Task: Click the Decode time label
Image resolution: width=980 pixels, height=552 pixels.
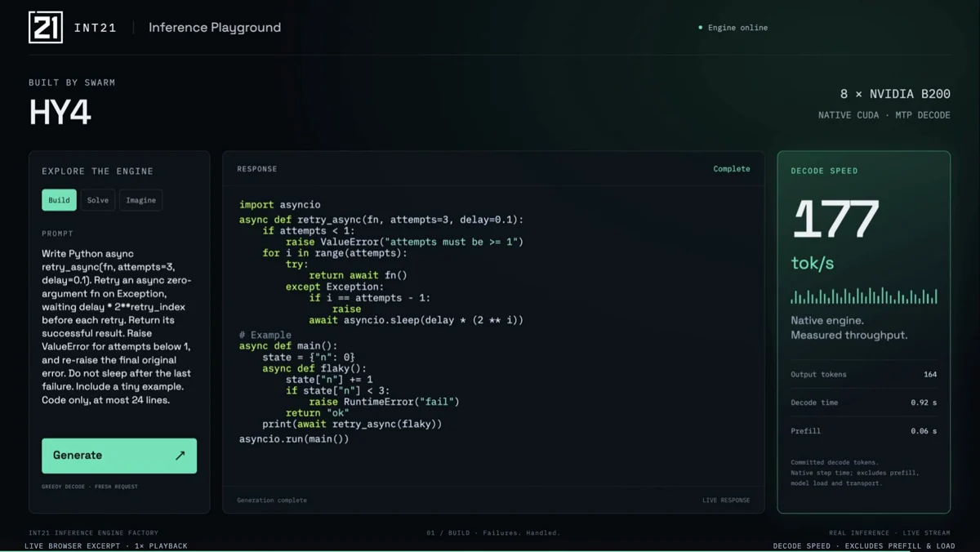Action: [814, 403]
